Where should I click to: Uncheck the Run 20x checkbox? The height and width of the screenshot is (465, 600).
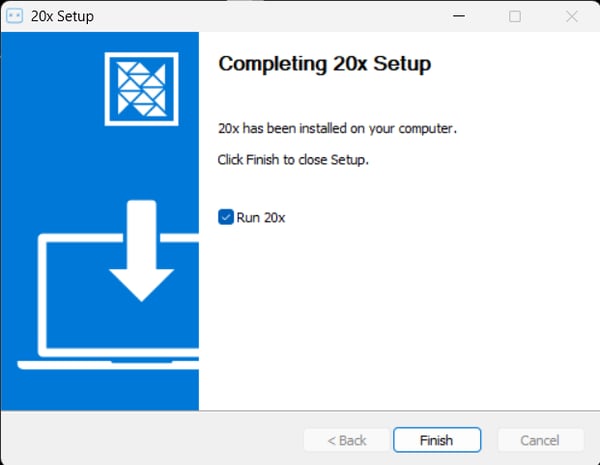(x=225, y=217)
